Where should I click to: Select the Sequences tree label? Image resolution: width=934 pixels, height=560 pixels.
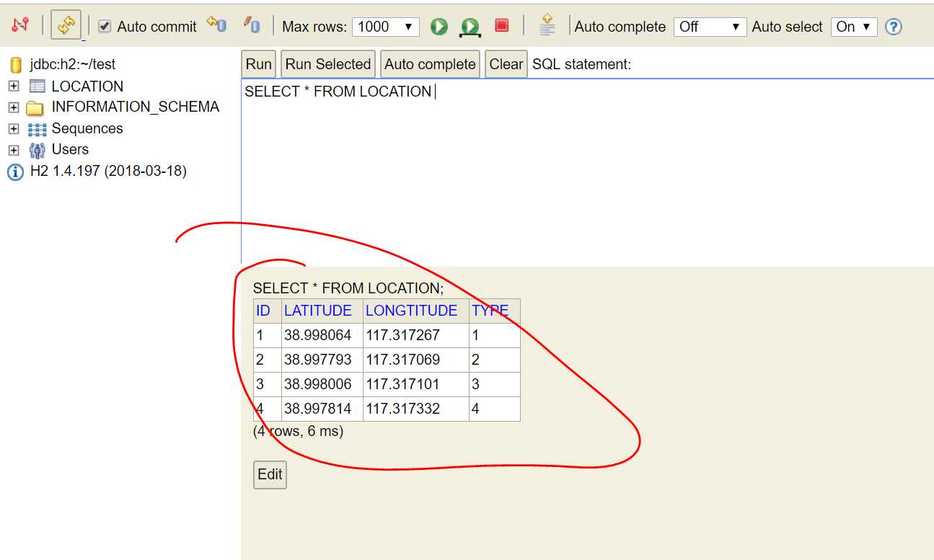click(x=87, y=128)
